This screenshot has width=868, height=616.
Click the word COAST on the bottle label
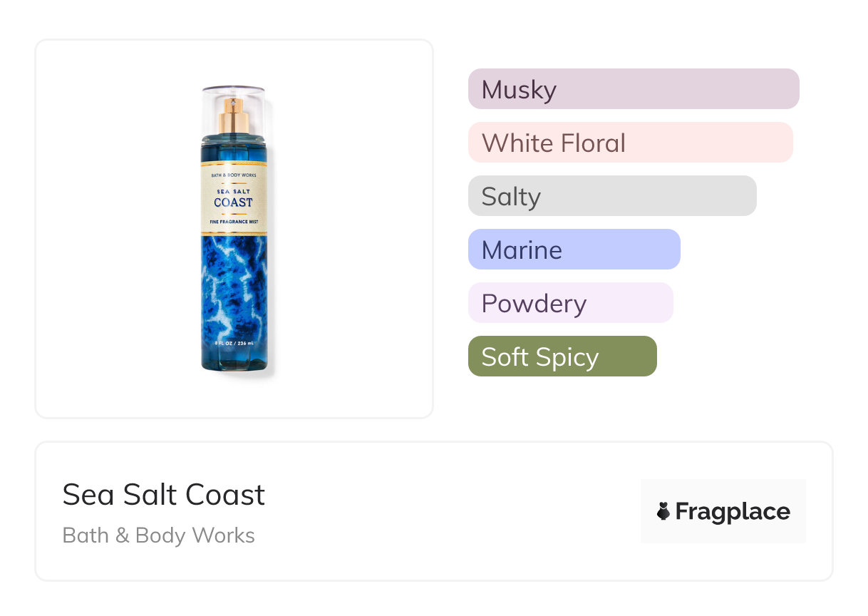tap(233, 202)
